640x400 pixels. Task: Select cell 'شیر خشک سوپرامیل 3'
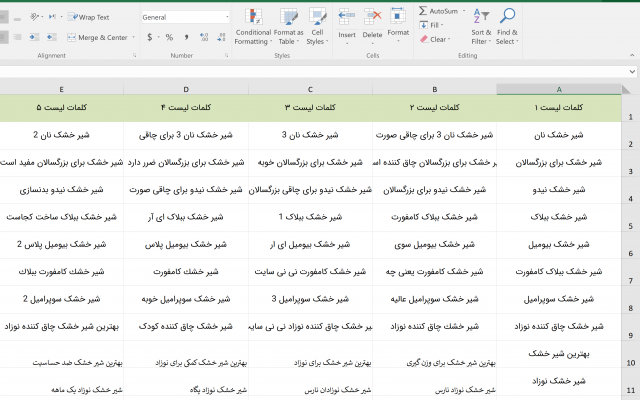[310, 300]
